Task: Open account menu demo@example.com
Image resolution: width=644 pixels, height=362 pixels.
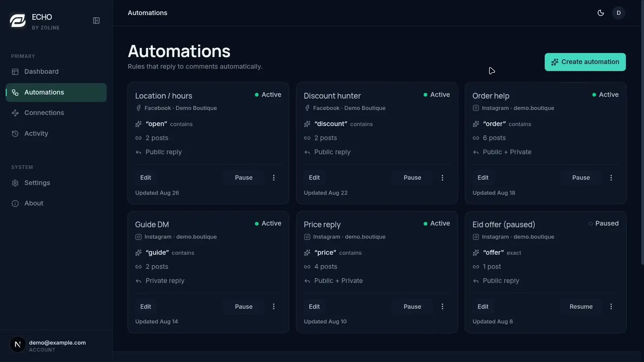Action: [56, 346]
